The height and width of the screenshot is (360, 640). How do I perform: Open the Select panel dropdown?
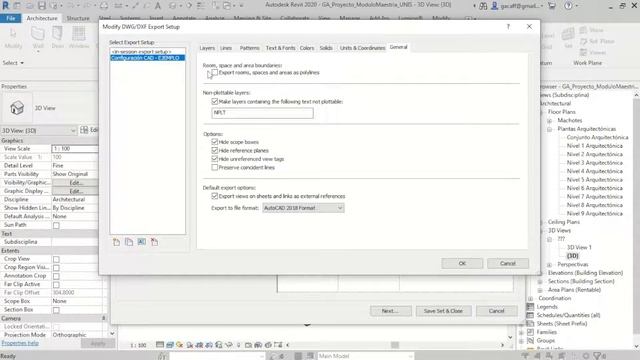pyautogui.click(x=13, y=63)
